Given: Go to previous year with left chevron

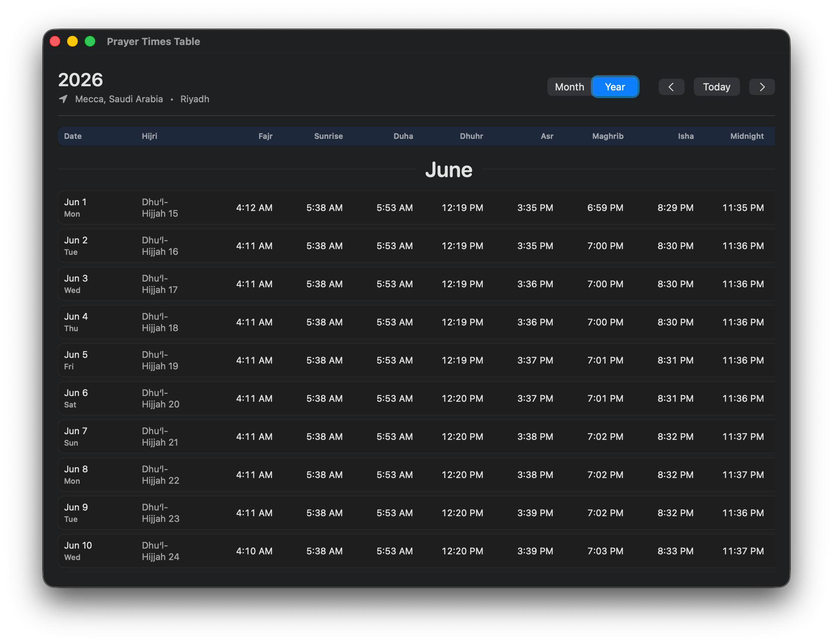Looking at the screenshot, I should click(671, 87).
